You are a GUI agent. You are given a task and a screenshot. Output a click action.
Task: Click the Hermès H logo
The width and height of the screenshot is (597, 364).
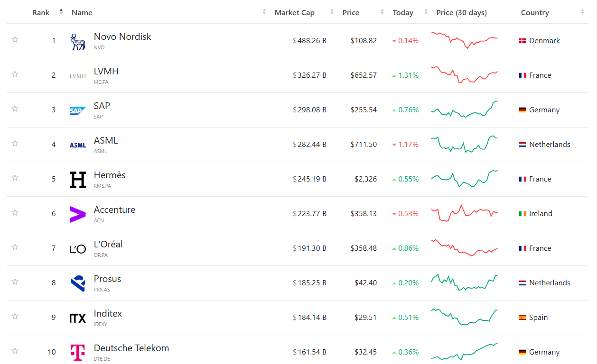point(78,180)
